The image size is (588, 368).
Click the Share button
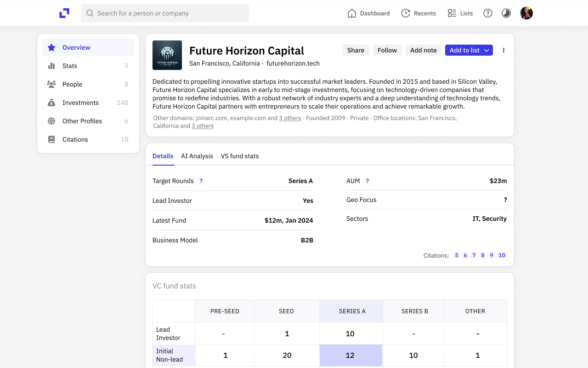[x=356, y=50]
